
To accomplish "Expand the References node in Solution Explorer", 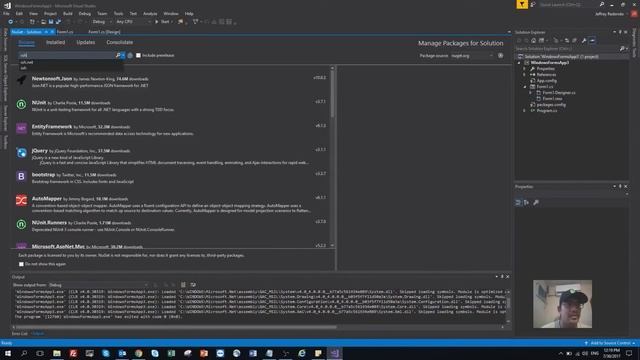I will click(525, 75).
